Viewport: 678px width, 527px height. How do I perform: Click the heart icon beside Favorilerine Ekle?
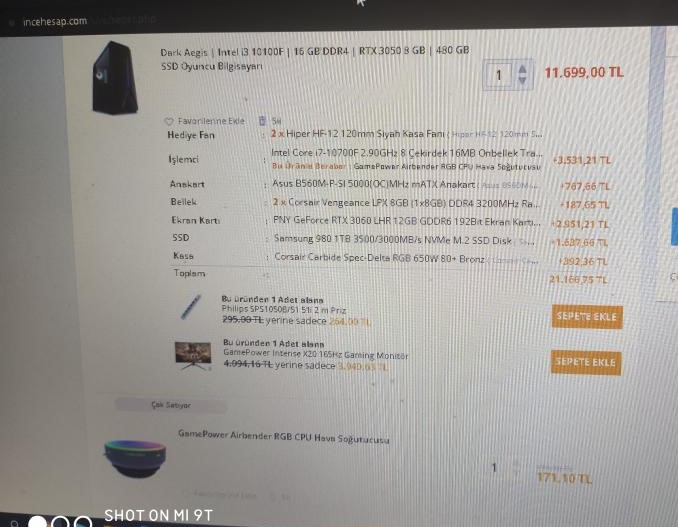[x=169, y=121]
